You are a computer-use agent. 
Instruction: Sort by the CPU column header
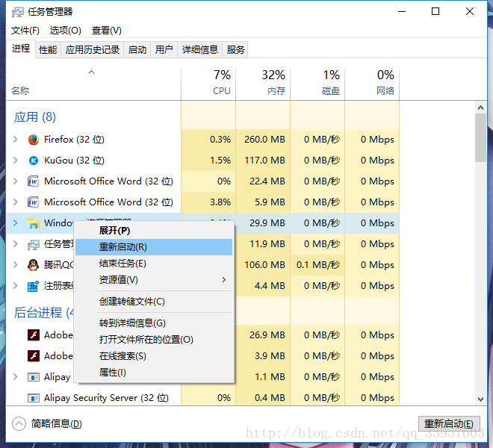tap(208, 84)
